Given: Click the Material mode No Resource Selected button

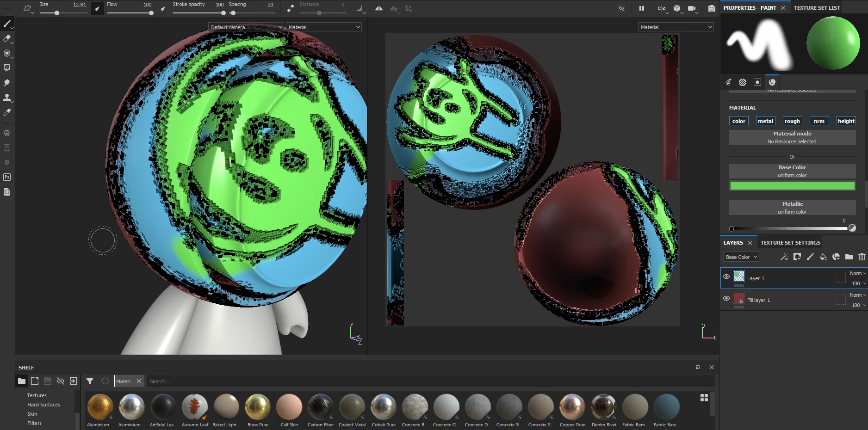Looking at the screenshot, I should pyautogui.click(x=792, y=137).
